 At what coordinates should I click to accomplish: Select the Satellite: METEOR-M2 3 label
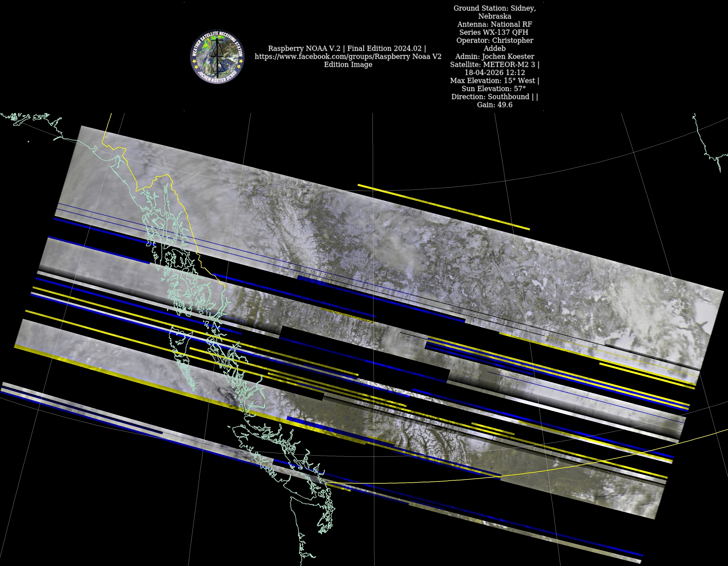coord(493,65)
